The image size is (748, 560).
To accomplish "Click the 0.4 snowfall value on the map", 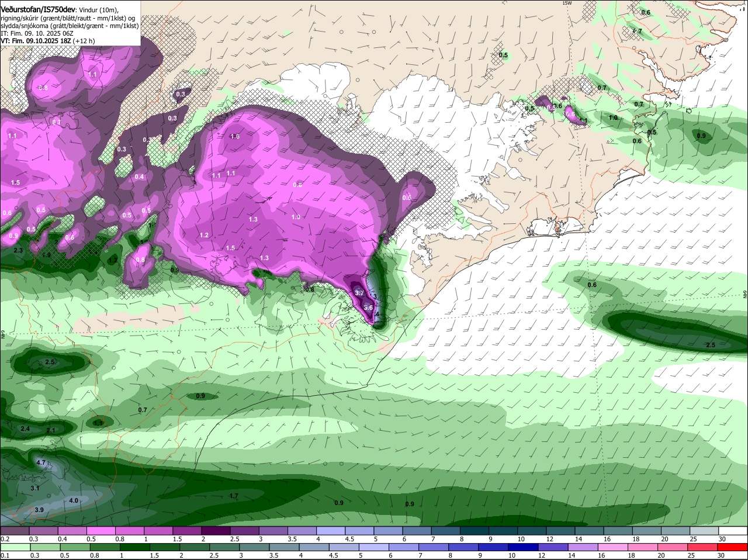I will pyautogui.click(x=139, y=177).
